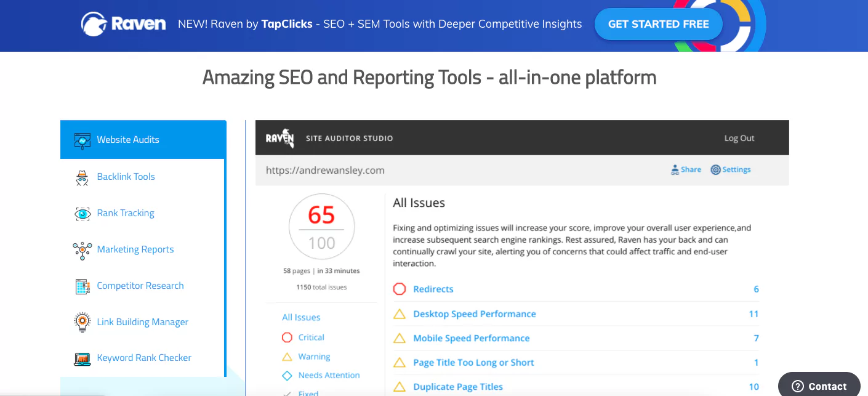
Task: Select the All Issues filter
Action: tap(301, 318)
